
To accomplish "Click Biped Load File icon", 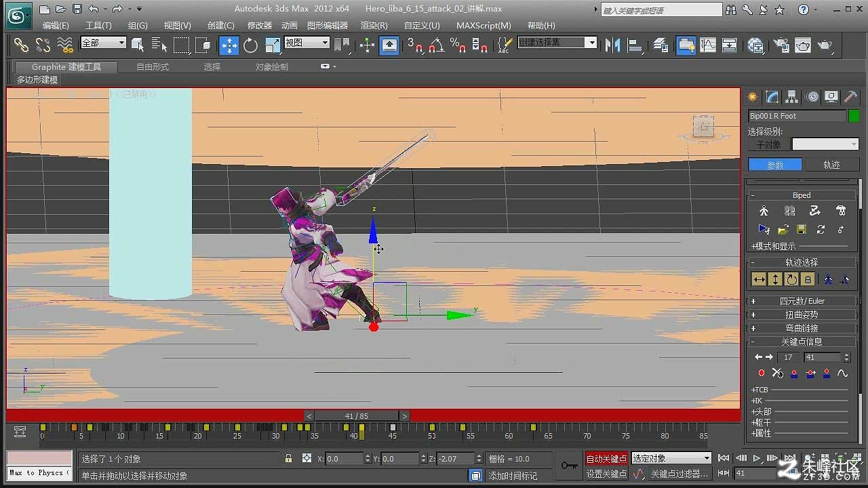I will (783, 230).
